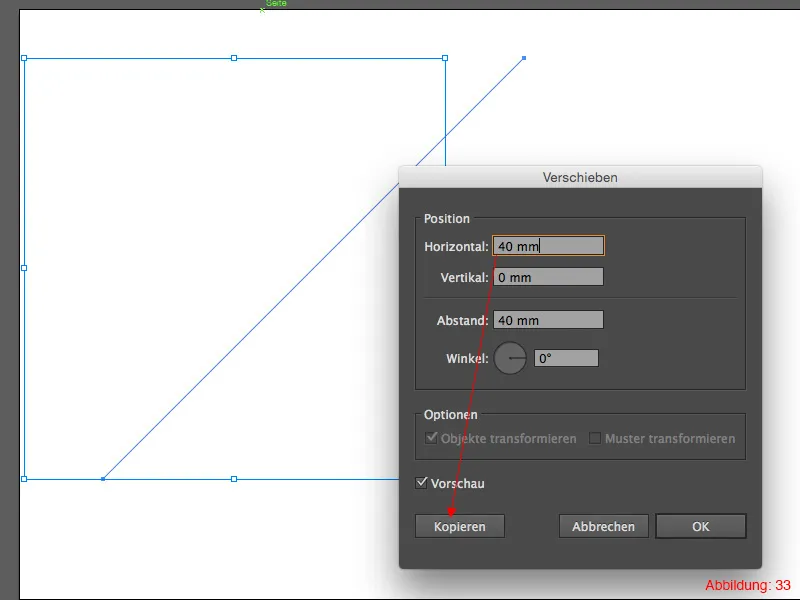The image size is (800, 600).
Task: Click the Winkel angle dial
Action: pos(510,358)
